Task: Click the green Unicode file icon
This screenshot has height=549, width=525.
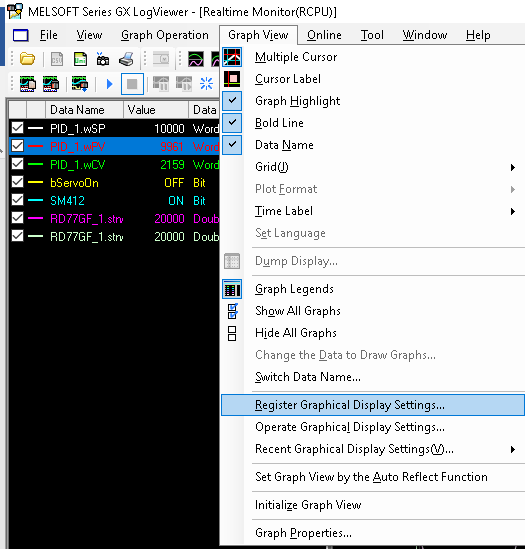Action: pyautogui.click(x=80, y=59)
